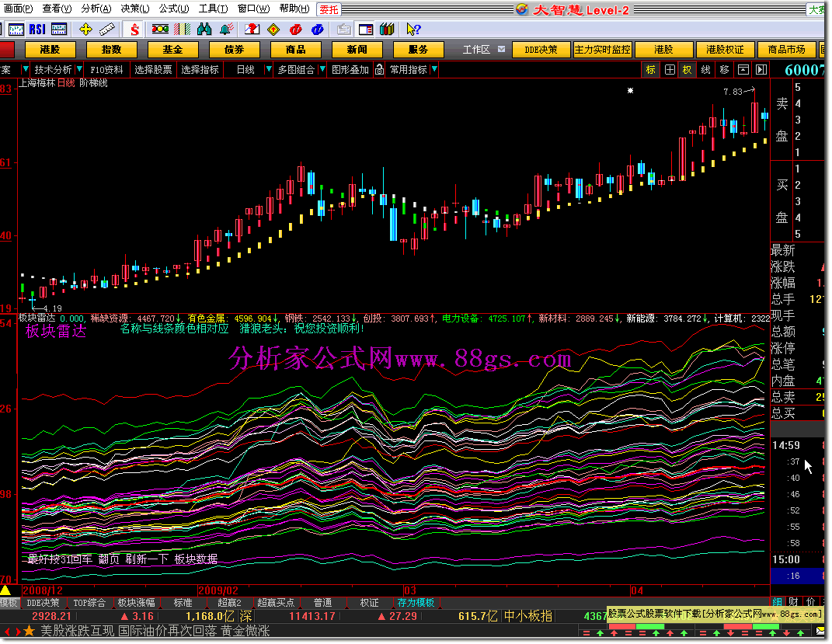Switch to the 板块涨幅 bottom tab
The height and width of the screenshot is (644, 832).
point(137,603)
